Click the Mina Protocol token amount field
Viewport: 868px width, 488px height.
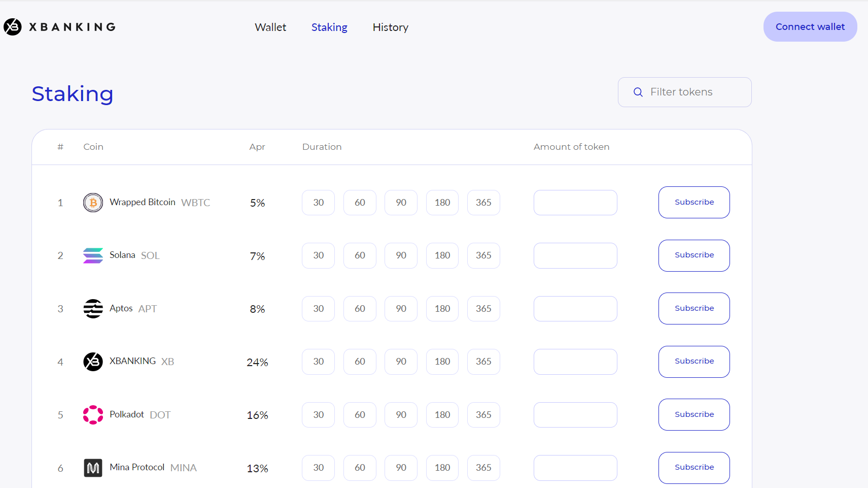pos(575,468)
